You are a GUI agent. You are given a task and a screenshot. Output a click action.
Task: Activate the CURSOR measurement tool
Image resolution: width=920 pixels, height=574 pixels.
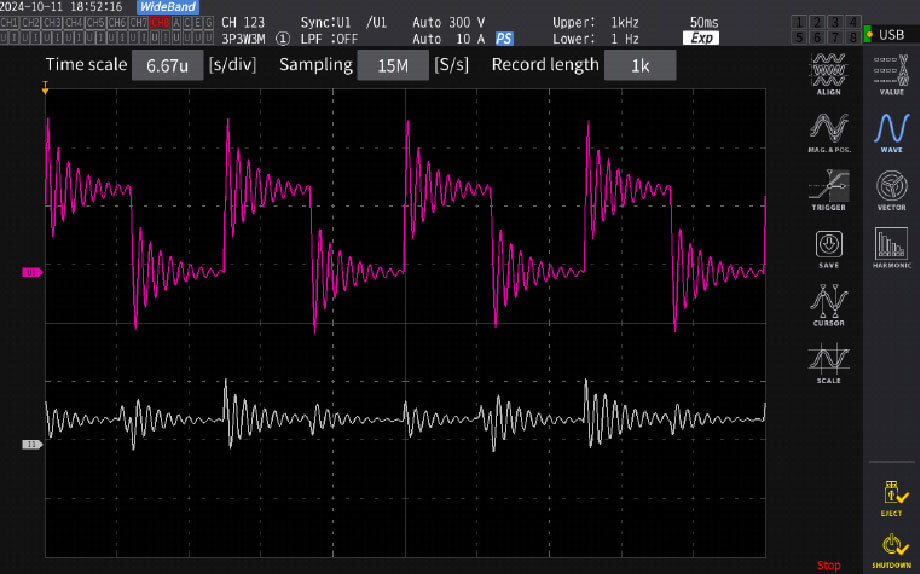[x=828, y=305]
